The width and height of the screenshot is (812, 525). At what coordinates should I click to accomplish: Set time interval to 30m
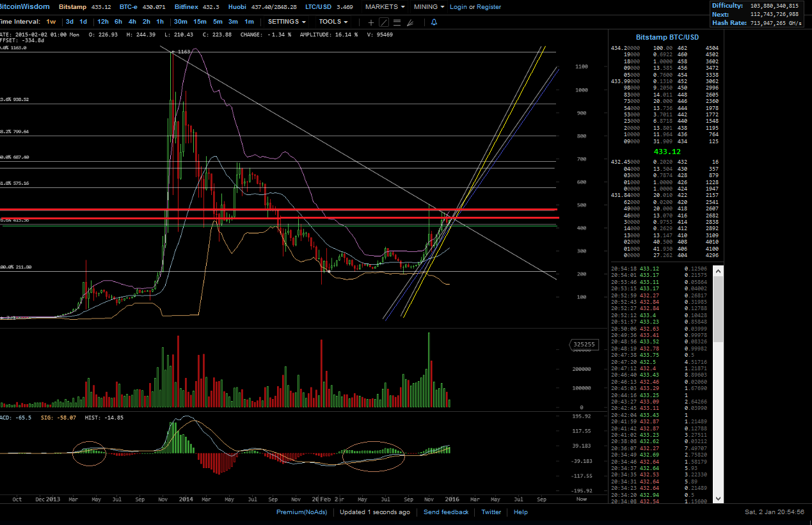coord(180,22)
